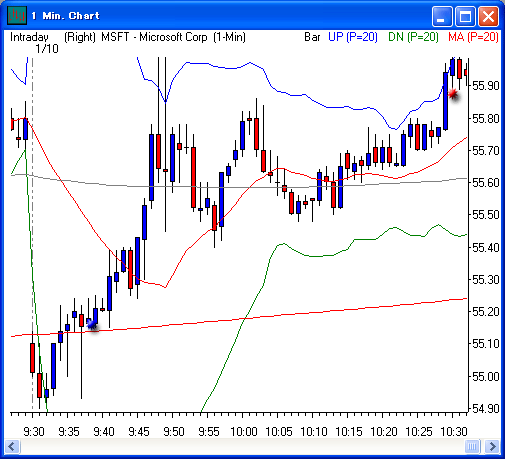Viewport: 505px width, 459px height.
Task: Click the scroll left arrow of horizontal scrollbar
Action: click(x=13, y=446)
